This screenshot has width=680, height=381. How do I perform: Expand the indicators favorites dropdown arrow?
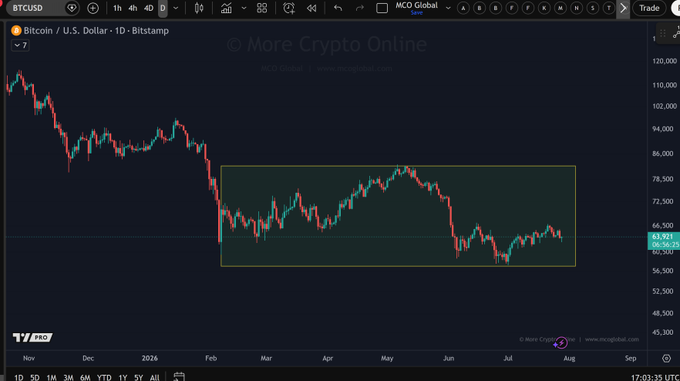click(244, 8)
